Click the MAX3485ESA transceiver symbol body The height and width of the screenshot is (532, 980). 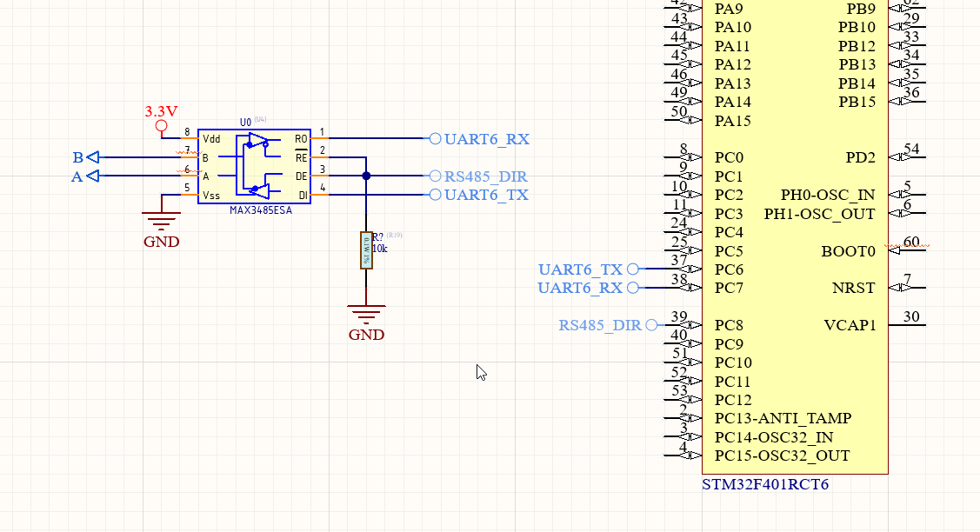[x=255, y=166]
